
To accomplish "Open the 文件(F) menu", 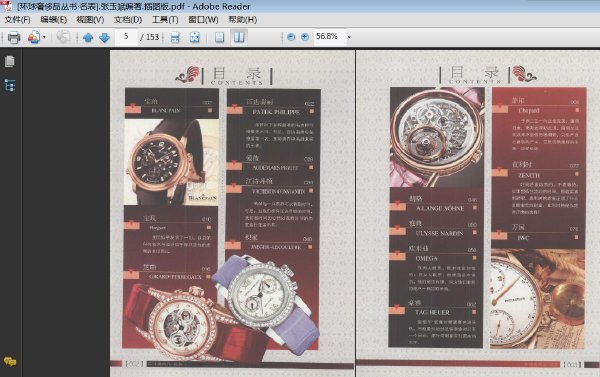I will click(17, 20).
